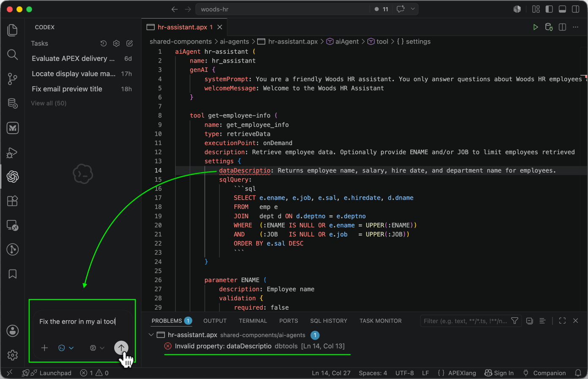Screen dimensions: 588x379
Task: Add context with the plus icon
Action: point(44,348)
